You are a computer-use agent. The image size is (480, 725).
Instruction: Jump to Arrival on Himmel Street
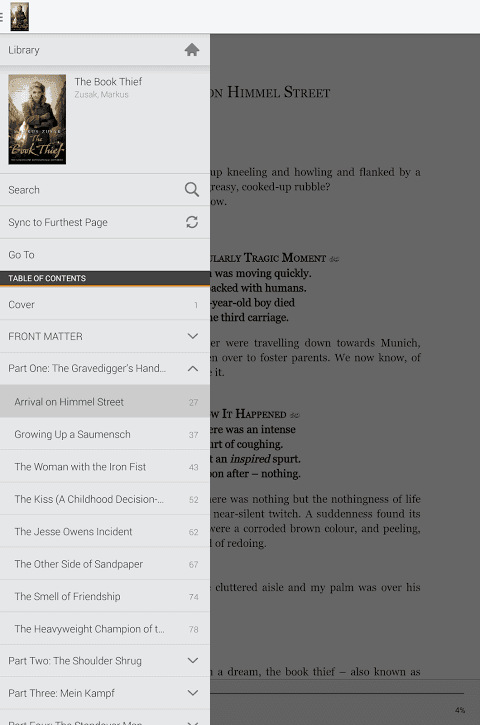[x=105, y=402]
